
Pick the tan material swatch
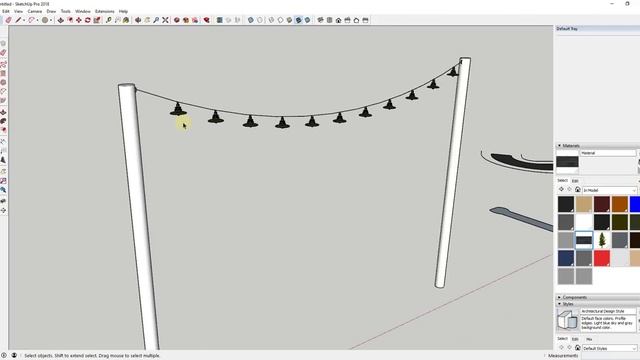pos(584,204)
